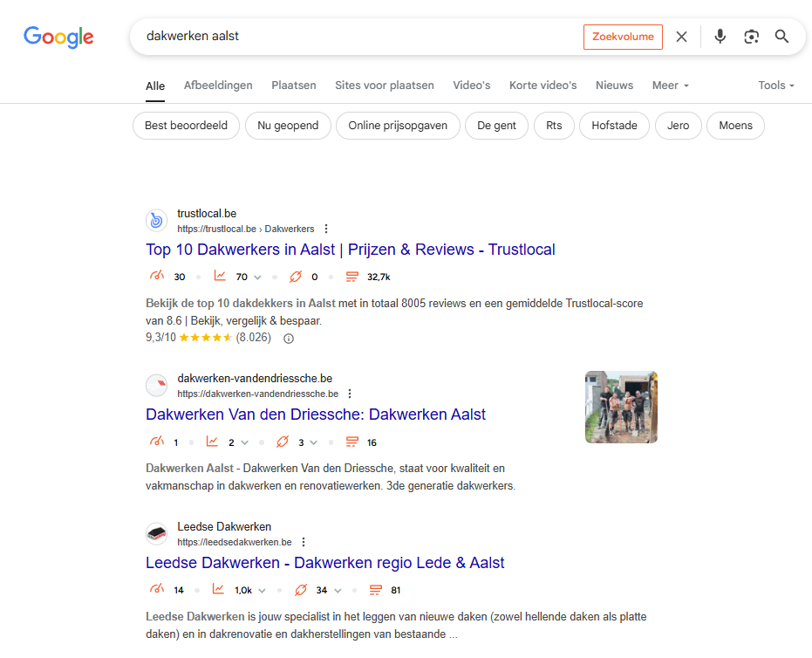Click the 32,7k word count value

click(x=379, y=278)
